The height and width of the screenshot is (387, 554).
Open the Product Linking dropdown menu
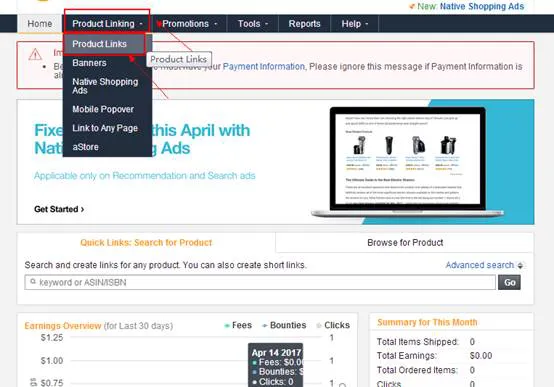[x=107, y=24]
